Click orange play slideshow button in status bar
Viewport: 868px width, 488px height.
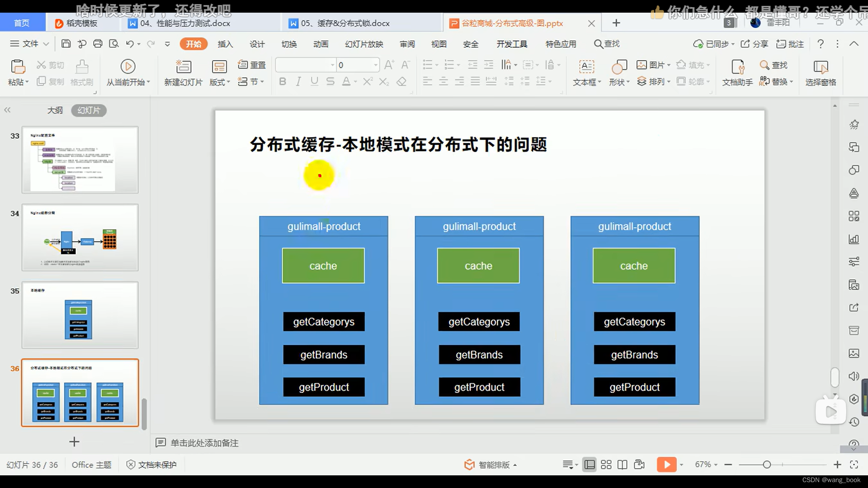pyautogui.click(x=666, y=465)
